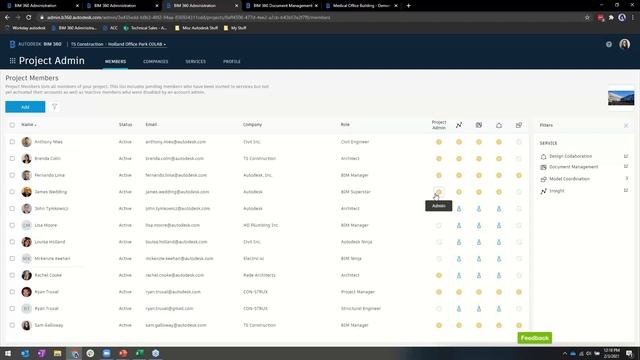Click browser back arrow

(7, 18)
